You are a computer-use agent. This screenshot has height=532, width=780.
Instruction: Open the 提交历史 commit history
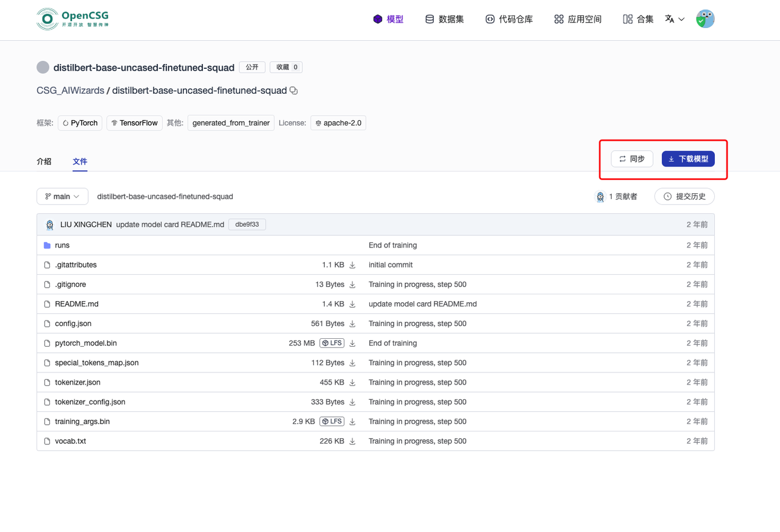click(684, 196)
